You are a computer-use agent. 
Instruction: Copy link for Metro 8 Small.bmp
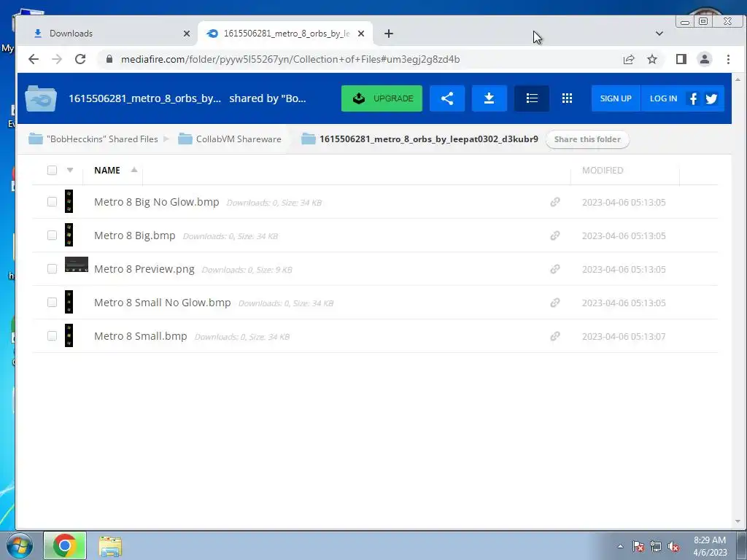point(555,336)
